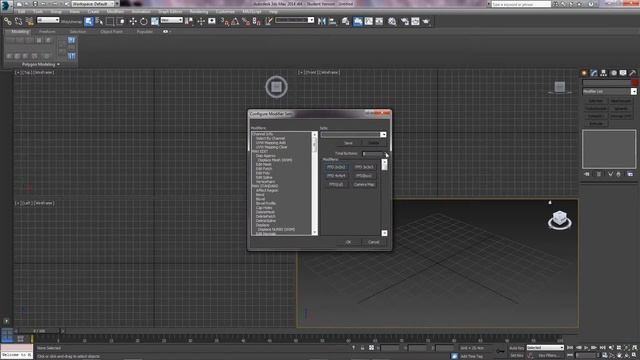The image size is (640, 360).
Task: Click OK in Configure Modifier Sets
Action: [x=348, y=242]
